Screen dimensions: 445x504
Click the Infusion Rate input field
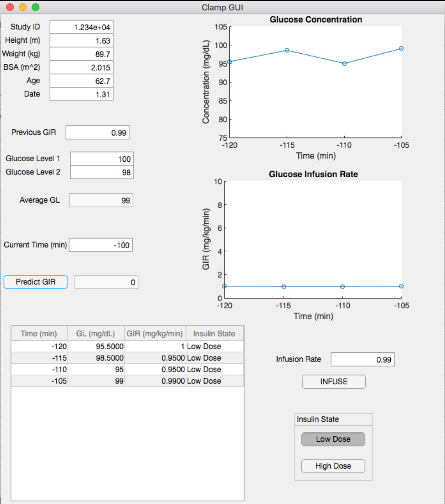(362, 360)
